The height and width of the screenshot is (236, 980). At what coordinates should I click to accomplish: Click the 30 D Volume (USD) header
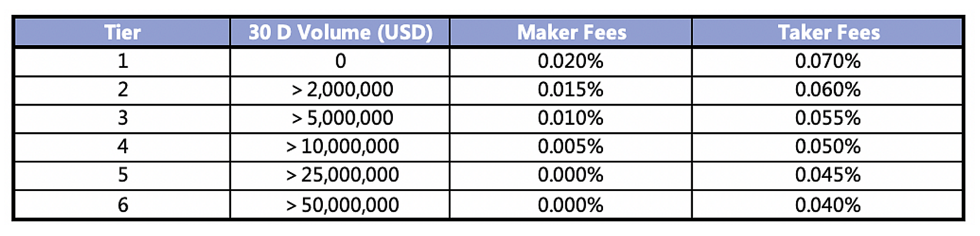[341, 32]
